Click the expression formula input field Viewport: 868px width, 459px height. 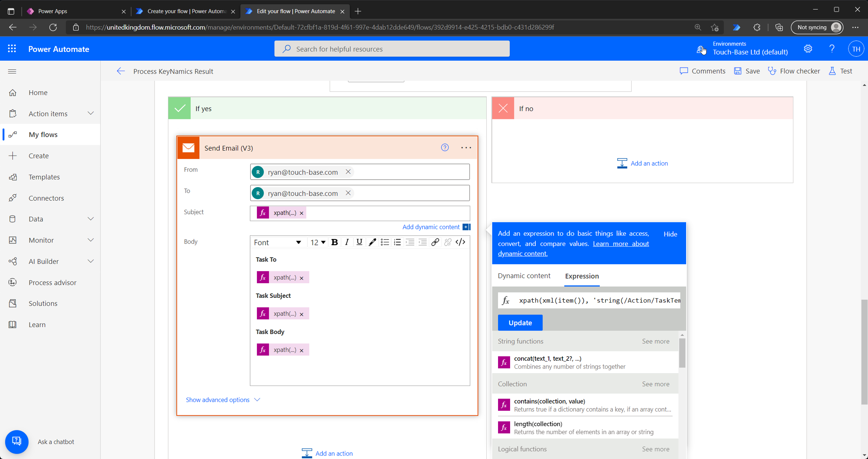click(x=599, y=300)
